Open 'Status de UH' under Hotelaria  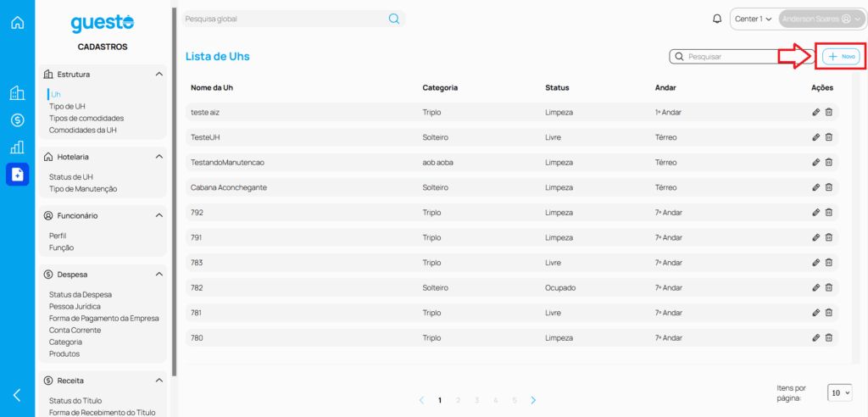pyautogui.click(x=71, y=177)
